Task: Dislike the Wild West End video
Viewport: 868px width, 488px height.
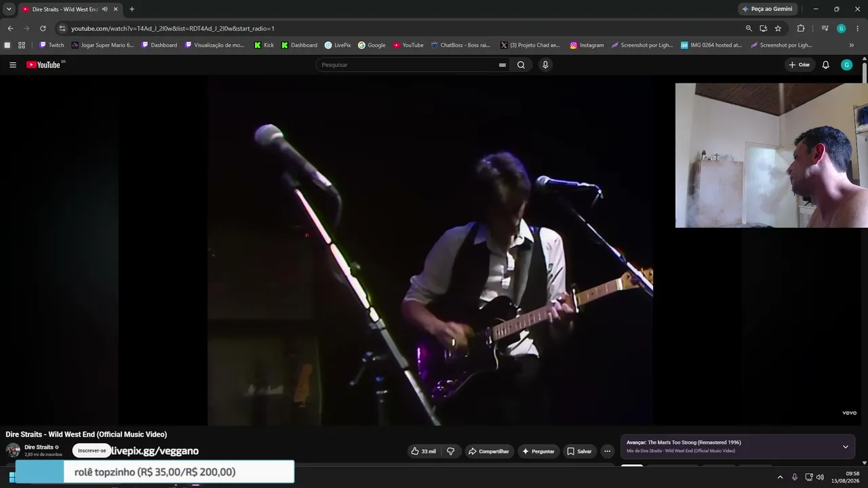Action: [x=451, y=451]
